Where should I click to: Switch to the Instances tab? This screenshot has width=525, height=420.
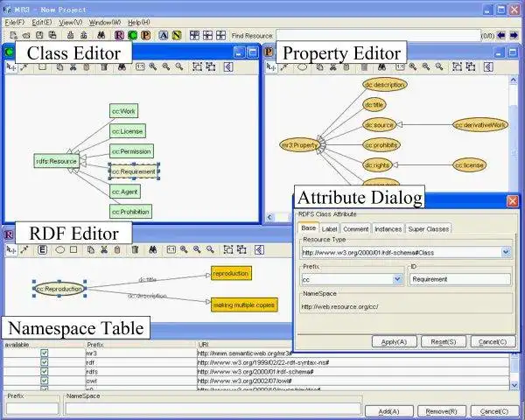tap(388, 229)
